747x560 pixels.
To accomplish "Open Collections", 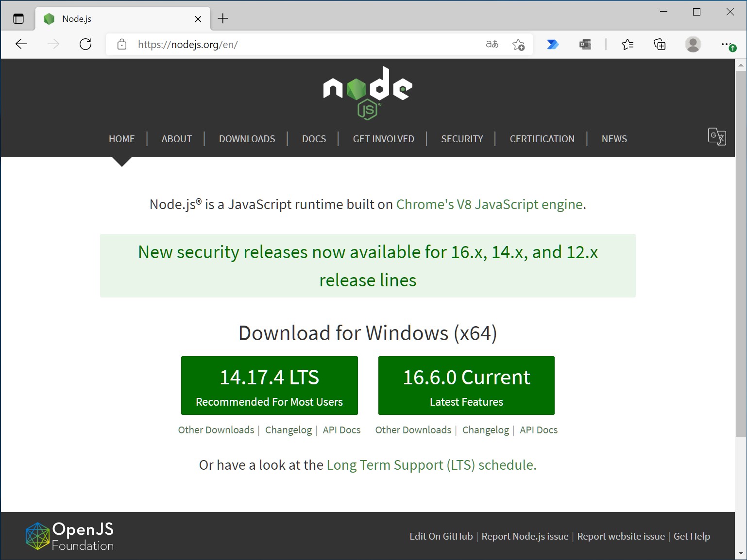I will click(659, 44).
